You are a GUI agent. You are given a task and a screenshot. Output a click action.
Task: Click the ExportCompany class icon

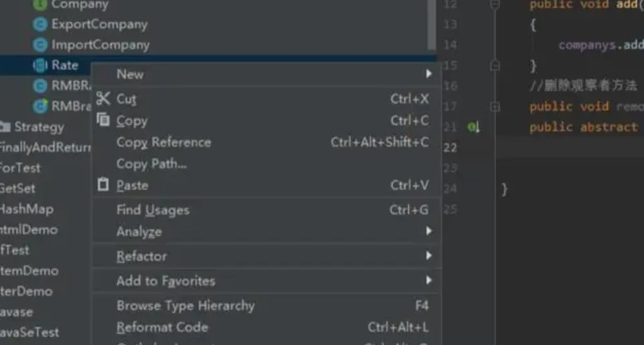[x=40, y=25]
